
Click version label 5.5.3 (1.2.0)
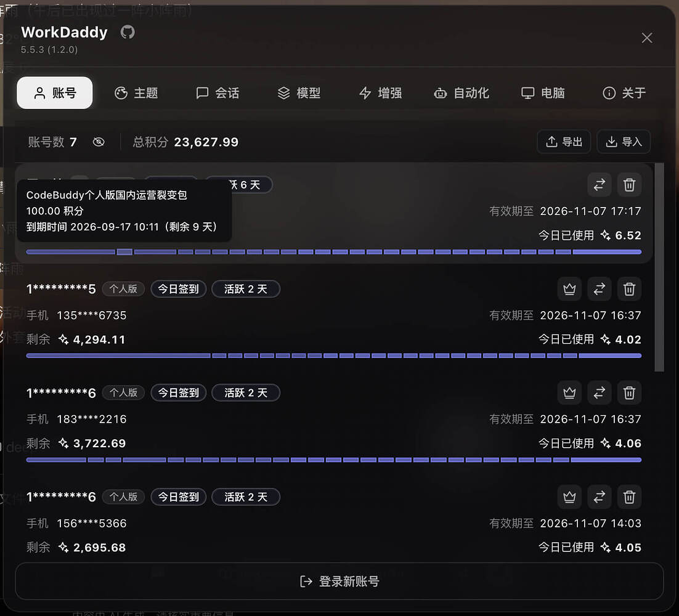(x=49, y=50)
